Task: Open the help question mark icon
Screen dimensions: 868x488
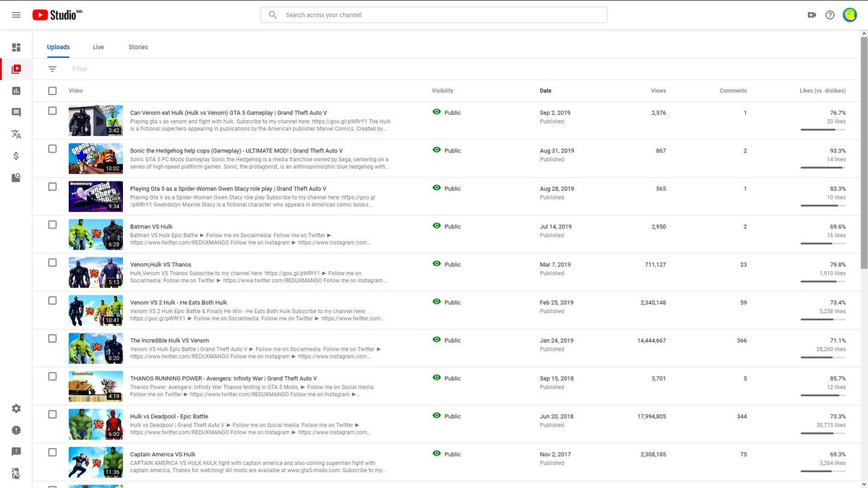Action: 830,14
